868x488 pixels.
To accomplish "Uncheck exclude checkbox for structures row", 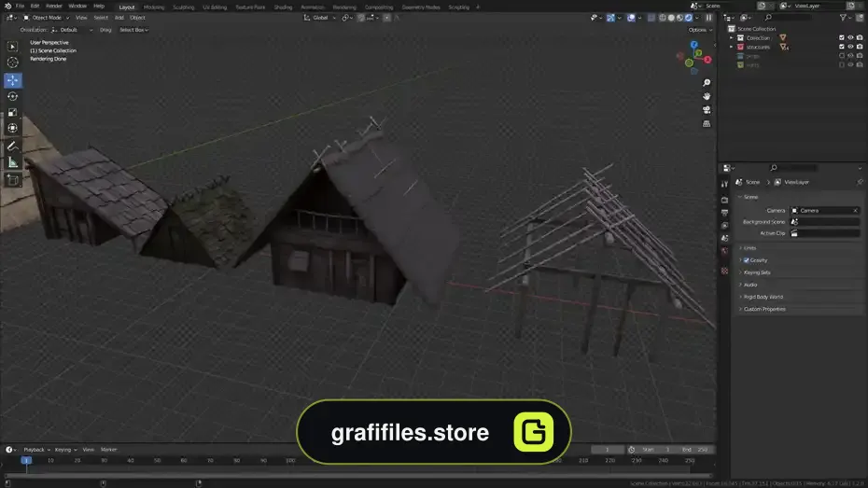I will point(842,47).
